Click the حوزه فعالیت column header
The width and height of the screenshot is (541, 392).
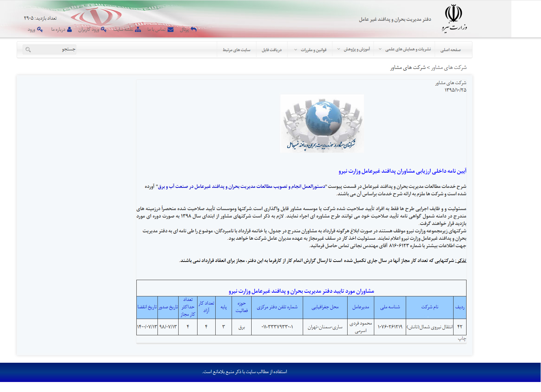pos(242,307)
